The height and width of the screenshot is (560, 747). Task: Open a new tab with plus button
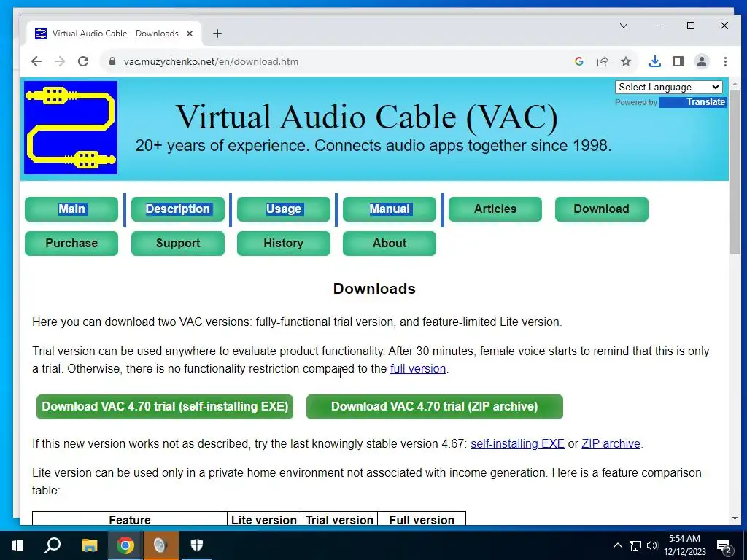click(x=217, y=34)
